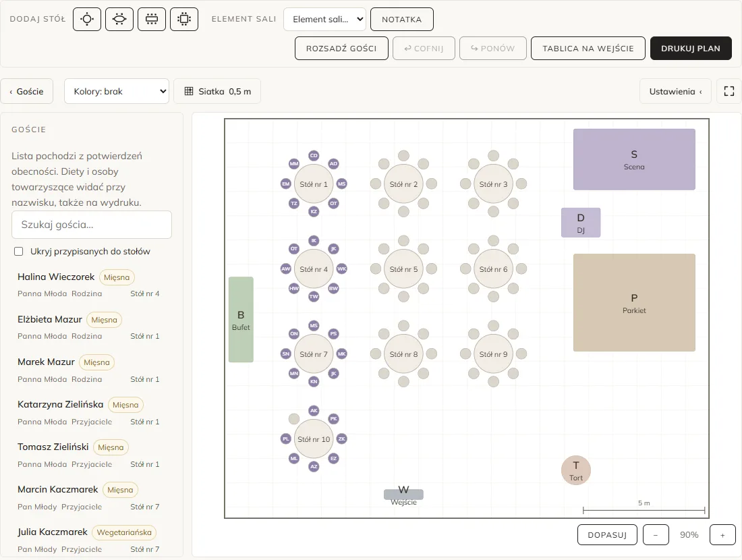Image resolution: width=742 pixels, height=560 pixels.
Task: Redo with the PONÓW button
Action: coord(492,49)
